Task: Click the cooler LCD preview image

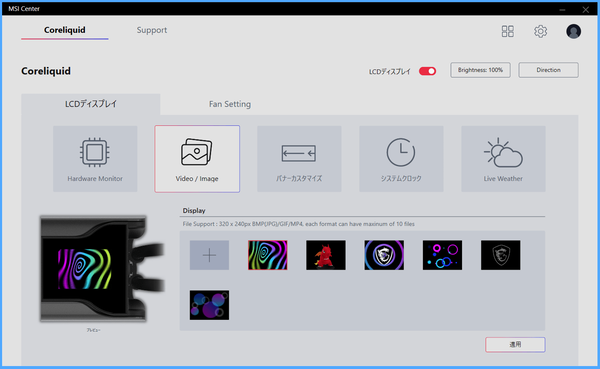Action: 102,269
